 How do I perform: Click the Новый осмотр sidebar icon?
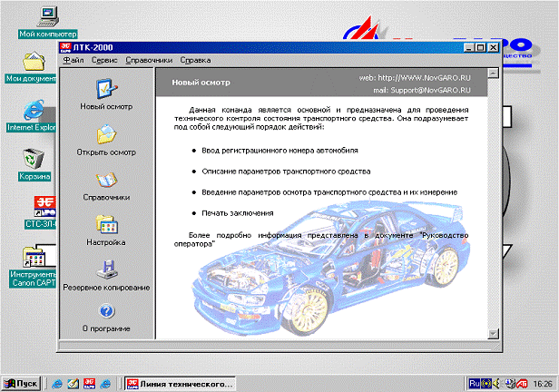click(107, 90)
